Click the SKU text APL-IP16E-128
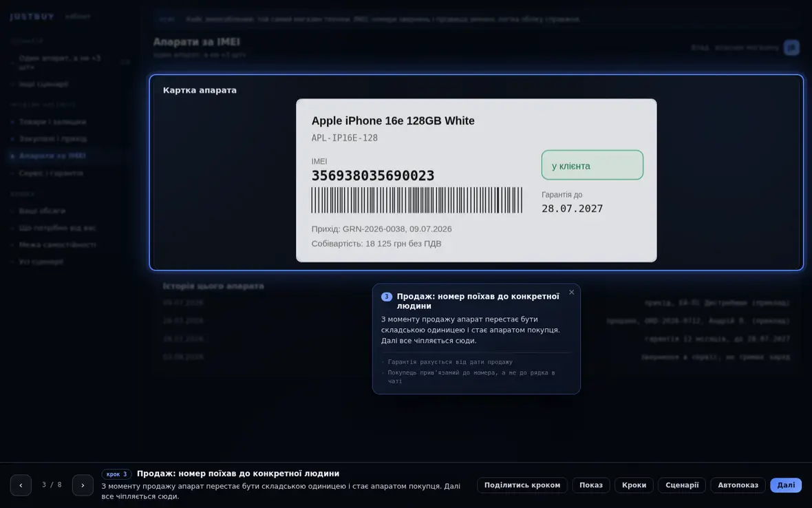812x508 pixels. [344, 138]
